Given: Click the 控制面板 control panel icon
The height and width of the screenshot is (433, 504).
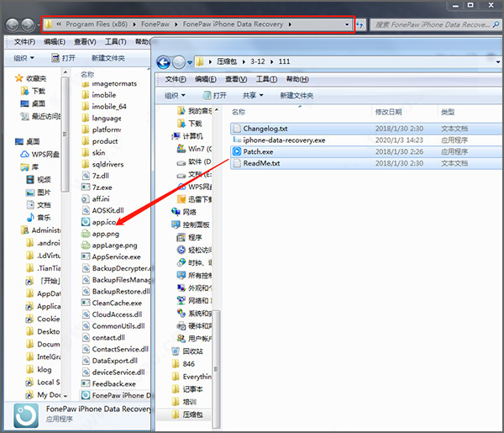Looking at the screenshot, I should (x=176, y=224).
